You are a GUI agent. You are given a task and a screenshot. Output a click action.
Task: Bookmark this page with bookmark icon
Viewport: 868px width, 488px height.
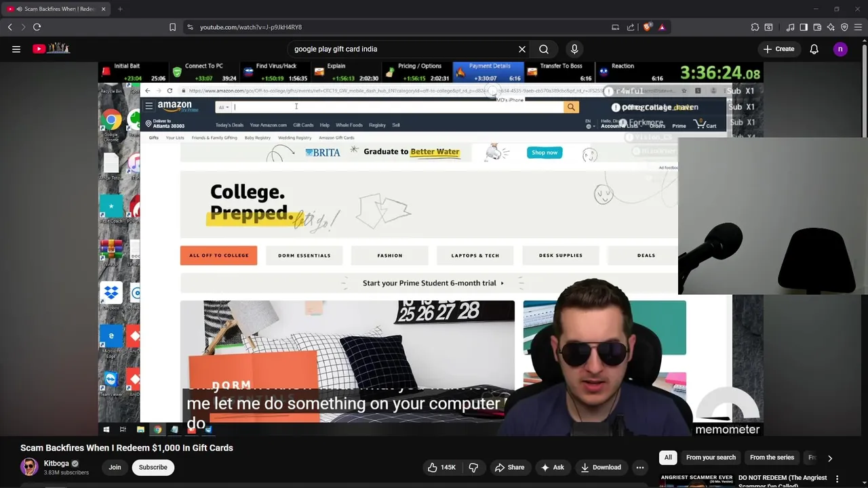click(x=172, y=27)
